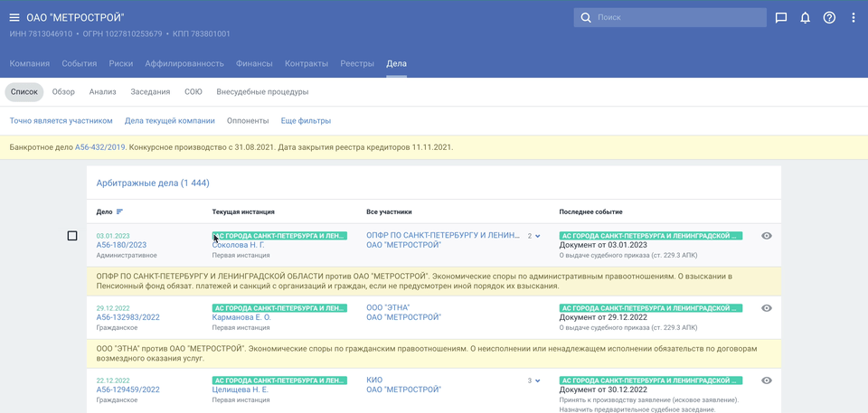Open the hamburger main menu
Screen dimensions: 868x413
(x=14, y=18)
